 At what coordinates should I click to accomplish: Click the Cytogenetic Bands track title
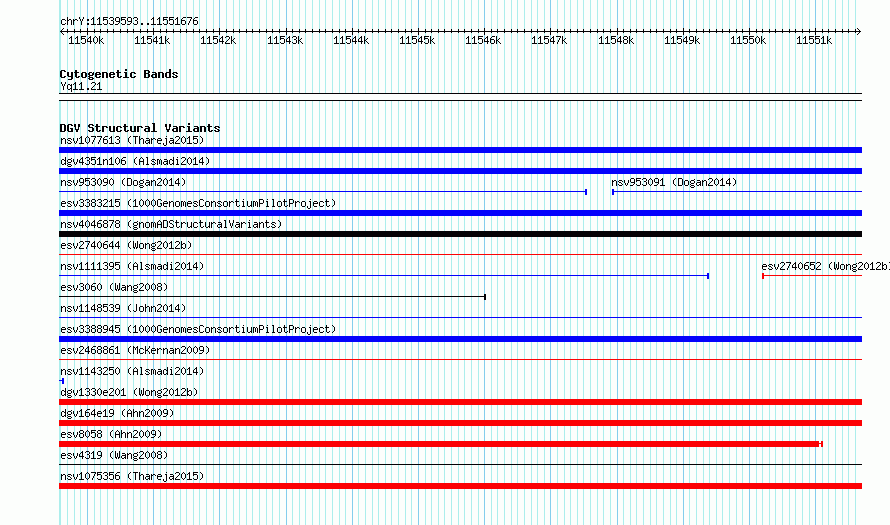click(x=119, y=74)
